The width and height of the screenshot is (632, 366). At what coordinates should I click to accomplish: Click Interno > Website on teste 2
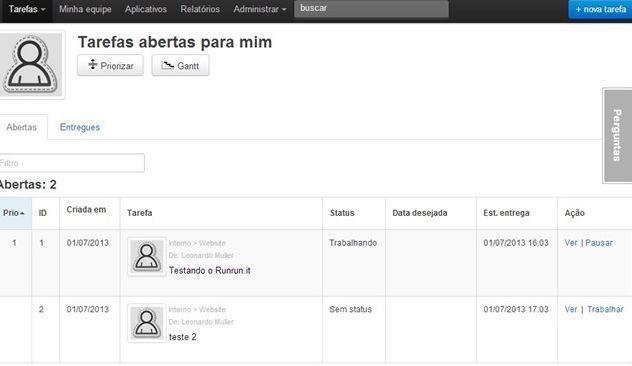tap(197, 310)
